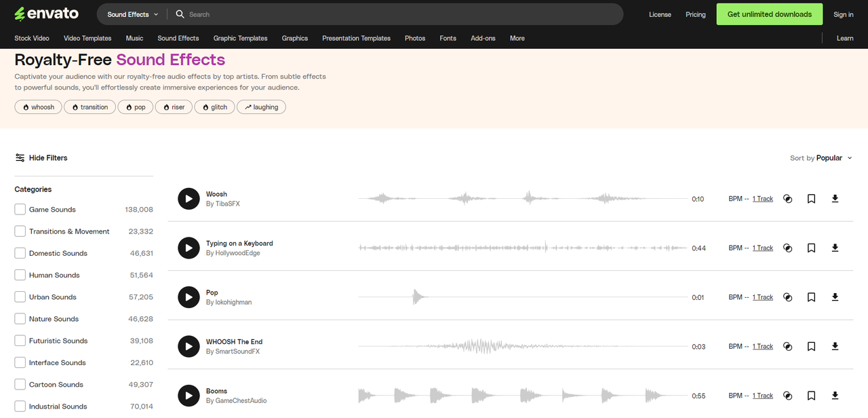Play the Woosh sound effect

coord(189,199)
